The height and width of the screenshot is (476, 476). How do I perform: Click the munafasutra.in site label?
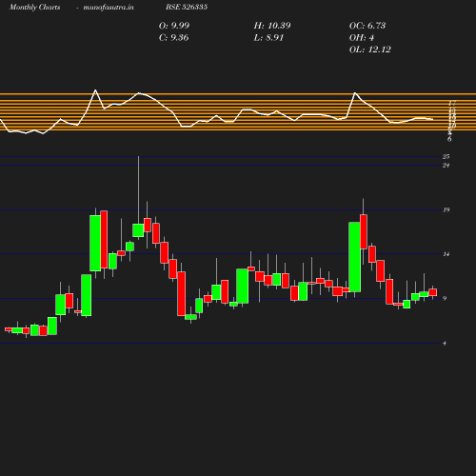click(109, 7)
